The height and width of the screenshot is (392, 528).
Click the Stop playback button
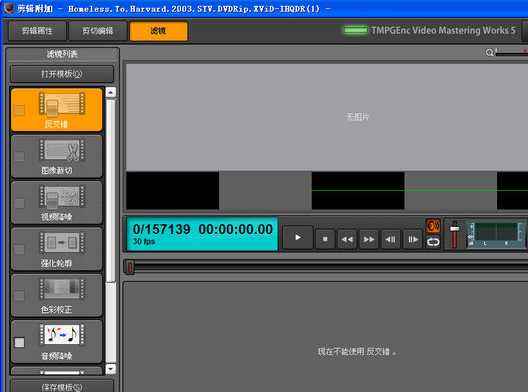(x=325, y=239)
